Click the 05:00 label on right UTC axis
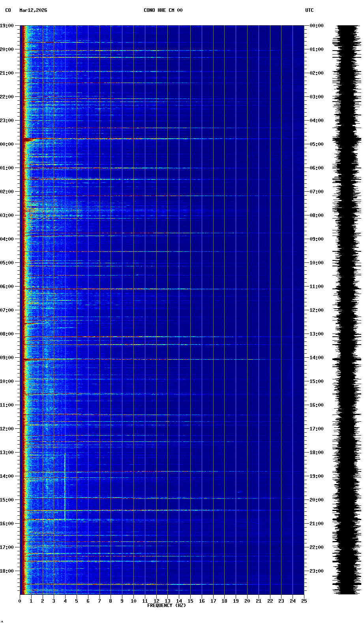The width and height of the screenshot is (364, 626). pos(317,144)
